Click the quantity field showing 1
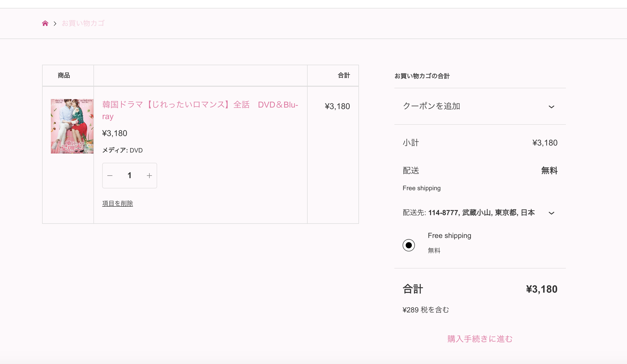The height and width of the screenshot is (364, 627). tap(129, 176)
